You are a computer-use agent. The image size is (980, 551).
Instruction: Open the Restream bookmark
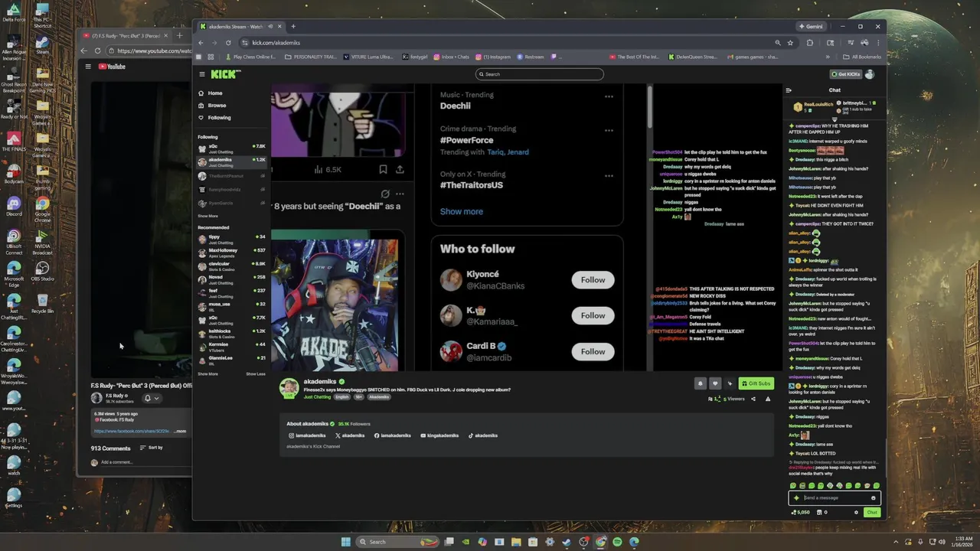(530, 57)
